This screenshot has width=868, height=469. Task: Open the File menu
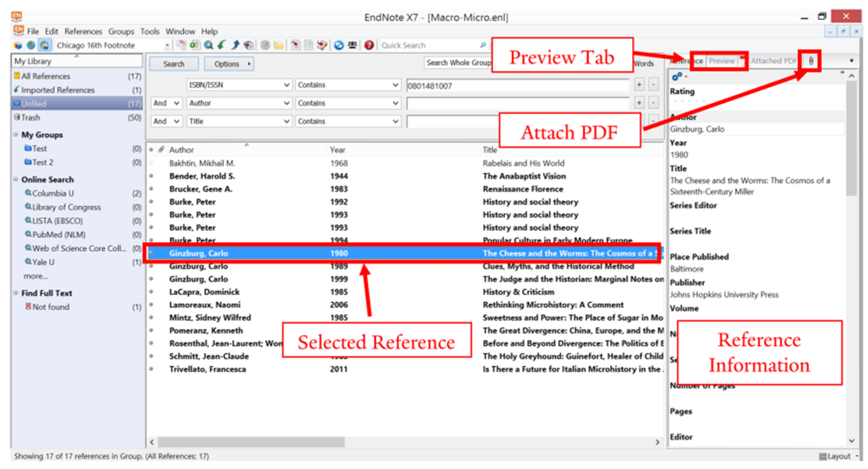33,32
